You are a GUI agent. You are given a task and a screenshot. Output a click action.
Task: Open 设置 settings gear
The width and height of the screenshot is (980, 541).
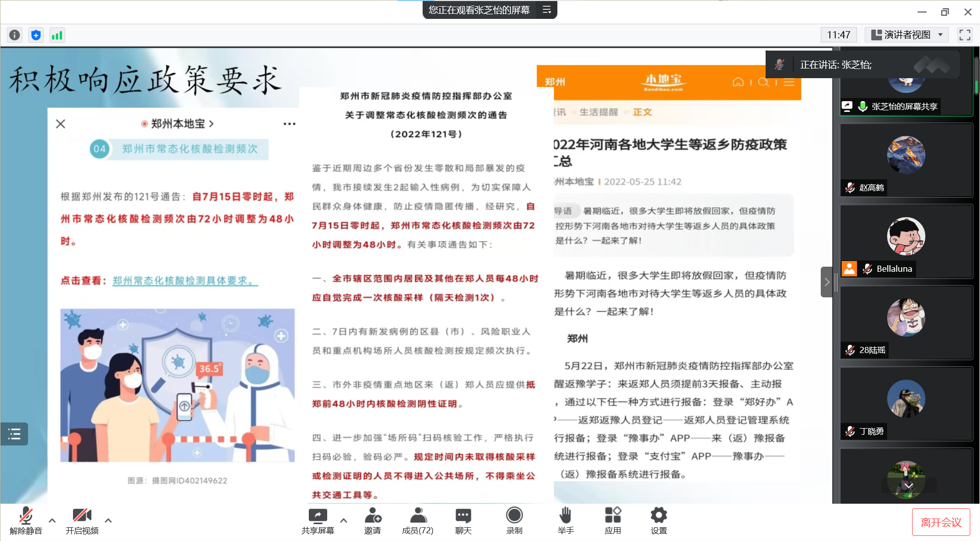coord(659,521)
